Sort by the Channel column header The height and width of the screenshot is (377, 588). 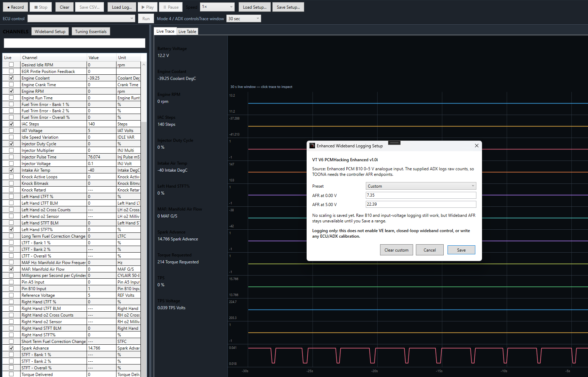click(x=54, y=58)
